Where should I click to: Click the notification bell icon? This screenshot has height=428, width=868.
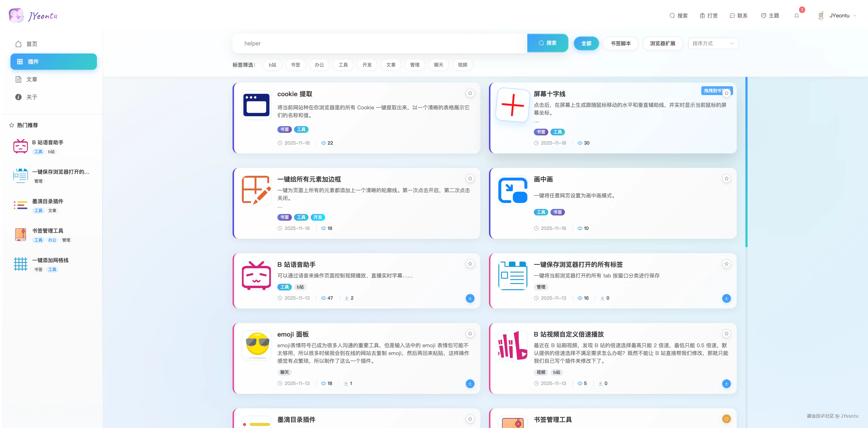797,16
